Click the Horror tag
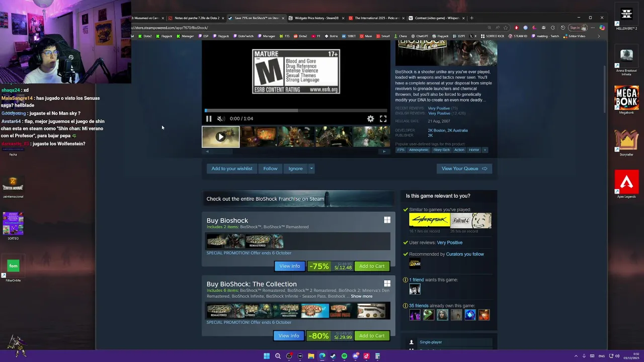 point(474,150)
